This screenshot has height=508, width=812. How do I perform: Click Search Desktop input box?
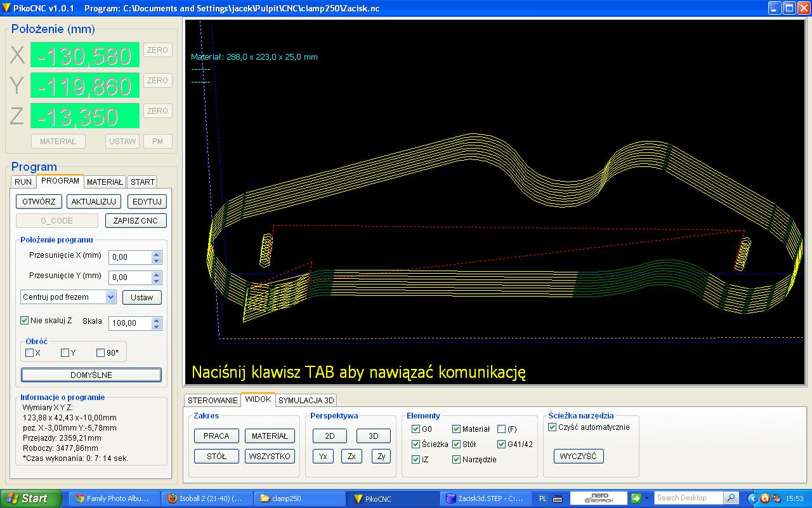point(690,498)
